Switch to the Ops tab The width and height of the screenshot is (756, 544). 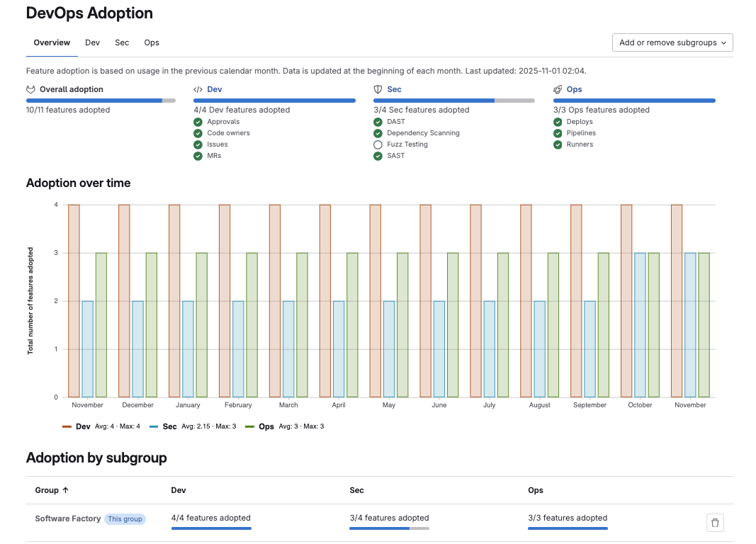pyautogui.click(x=152, y=42)
